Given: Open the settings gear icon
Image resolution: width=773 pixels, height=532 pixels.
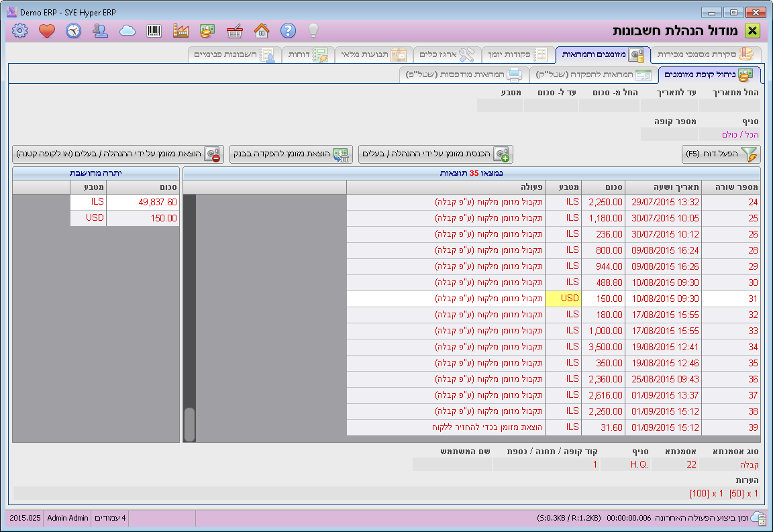Looking at the screenshot, I should pos(20,31).
